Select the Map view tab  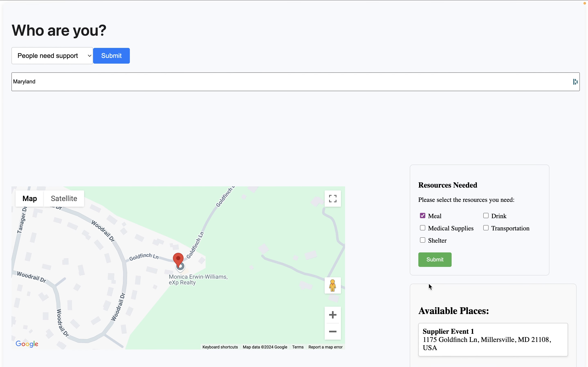pos(30,199)
